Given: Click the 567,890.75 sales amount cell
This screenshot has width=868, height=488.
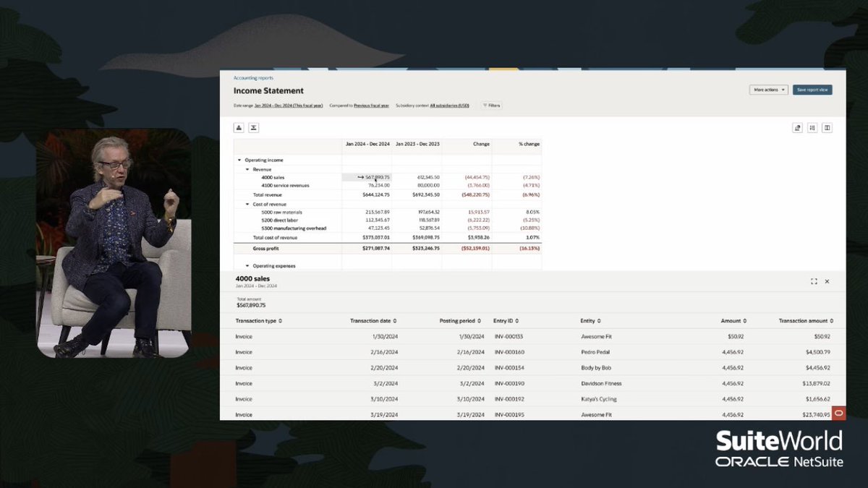Looking at the screenshot, I should pos(367,177).
